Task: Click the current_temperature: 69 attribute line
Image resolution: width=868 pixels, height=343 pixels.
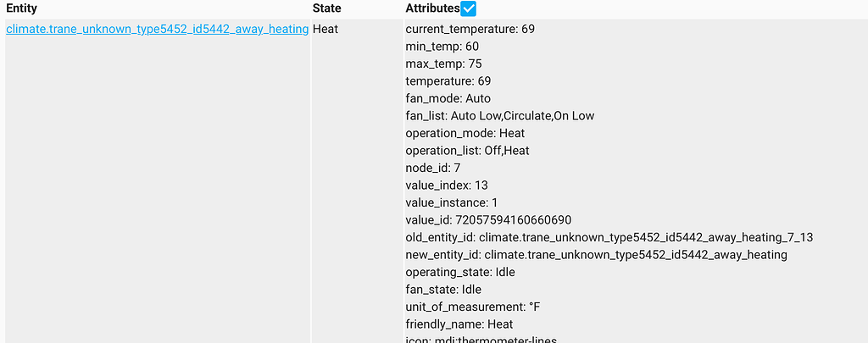Action: point(470,29)
